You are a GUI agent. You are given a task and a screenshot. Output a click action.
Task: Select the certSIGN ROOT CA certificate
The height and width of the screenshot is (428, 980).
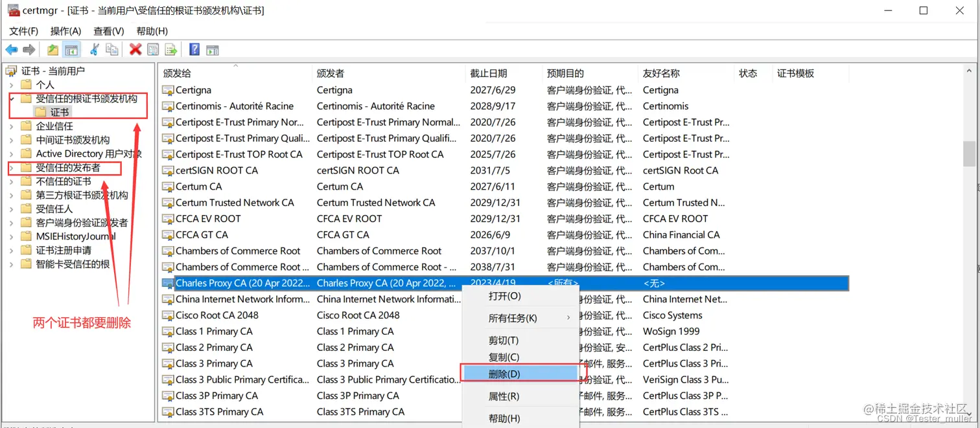point(217,170)
